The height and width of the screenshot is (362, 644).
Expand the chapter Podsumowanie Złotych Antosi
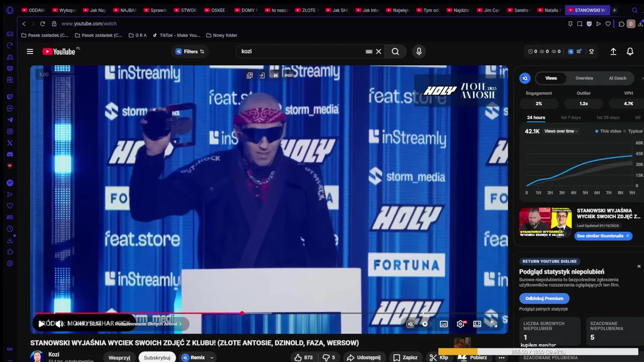[149, 324]
